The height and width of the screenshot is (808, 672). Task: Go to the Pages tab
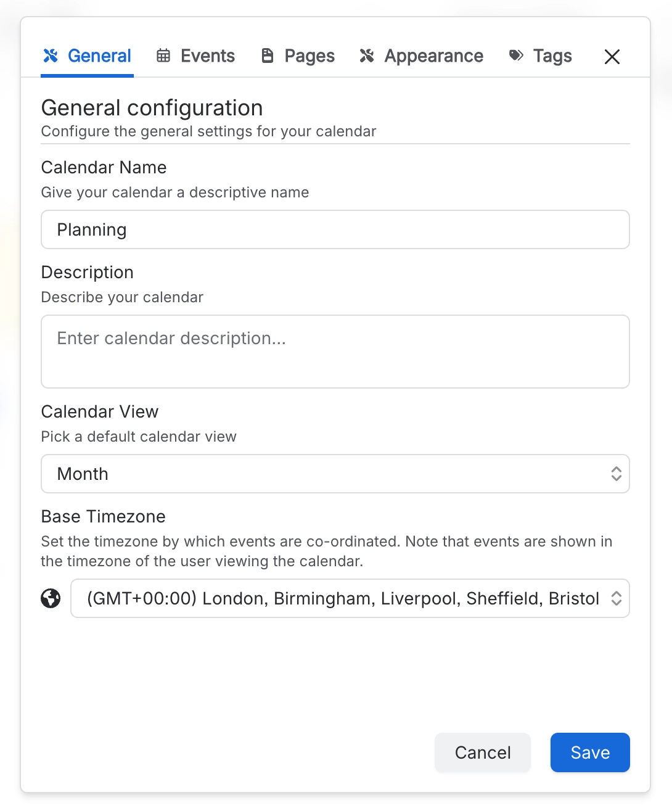(x=309, y=56)
